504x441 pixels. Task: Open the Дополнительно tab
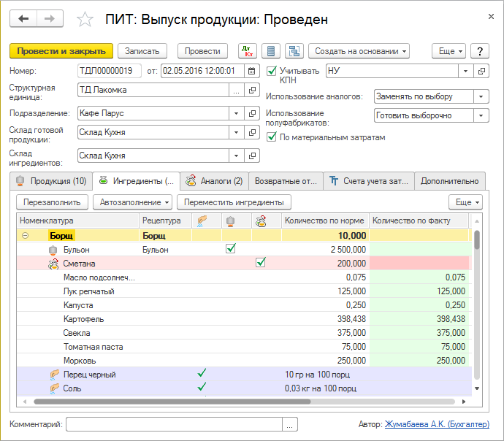coord(450,181)
